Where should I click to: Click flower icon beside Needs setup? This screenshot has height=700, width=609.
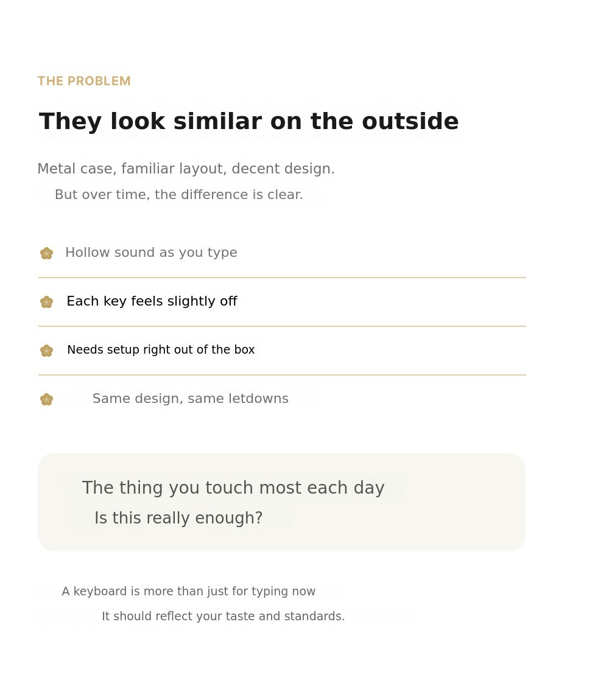[46, 351]
